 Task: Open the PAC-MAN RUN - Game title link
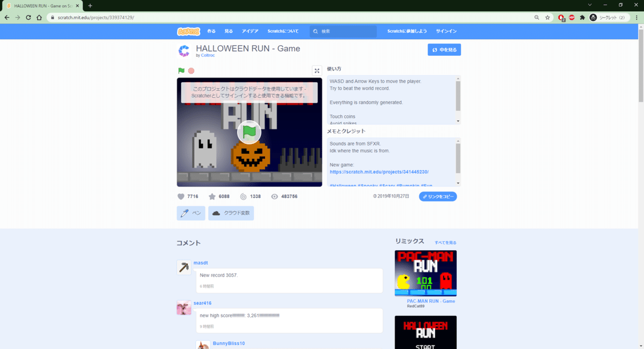coord(431,301)
